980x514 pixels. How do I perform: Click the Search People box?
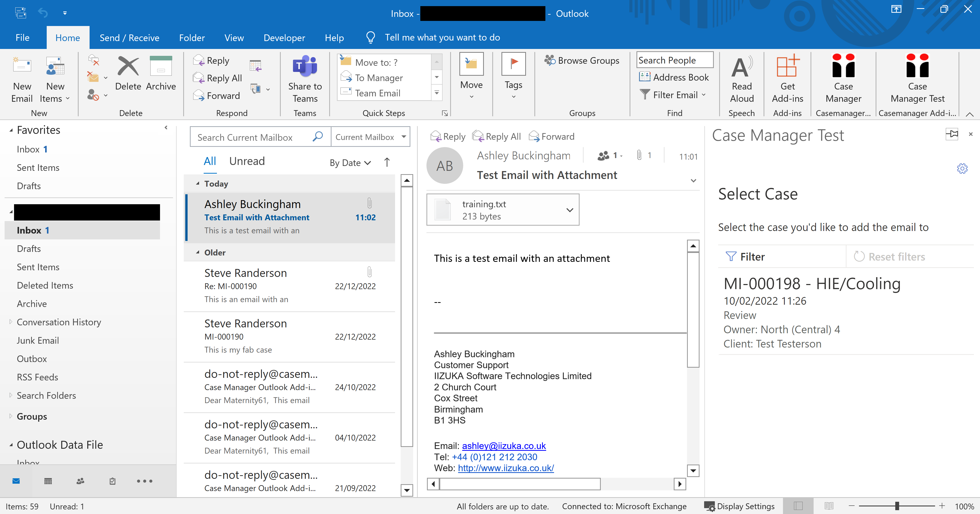point(675,60)
